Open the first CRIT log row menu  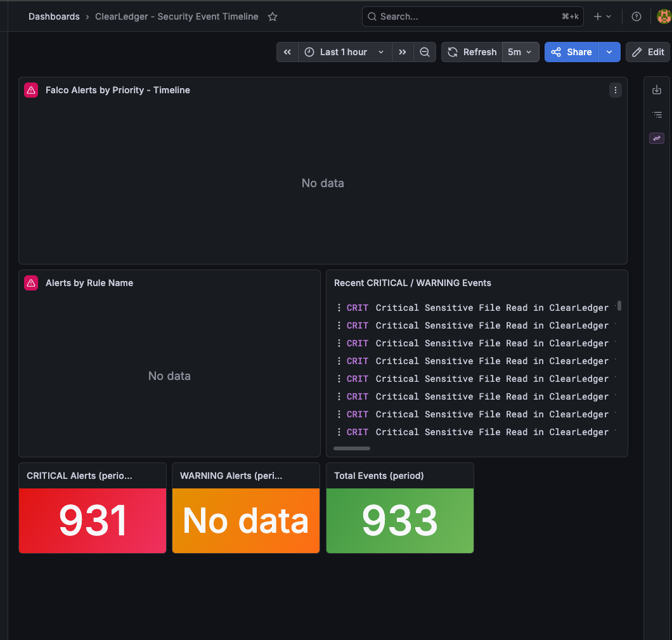point(339,308)
